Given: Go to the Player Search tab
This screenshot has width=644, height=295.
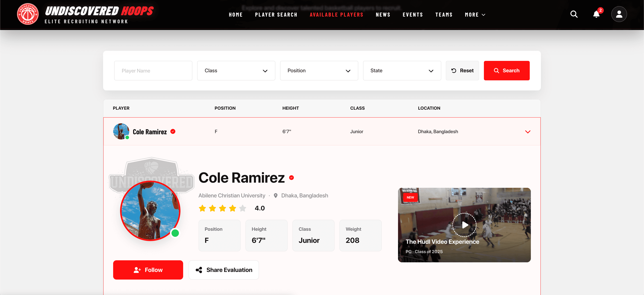Looking at the screenshot, I should [x=276, y=15].
